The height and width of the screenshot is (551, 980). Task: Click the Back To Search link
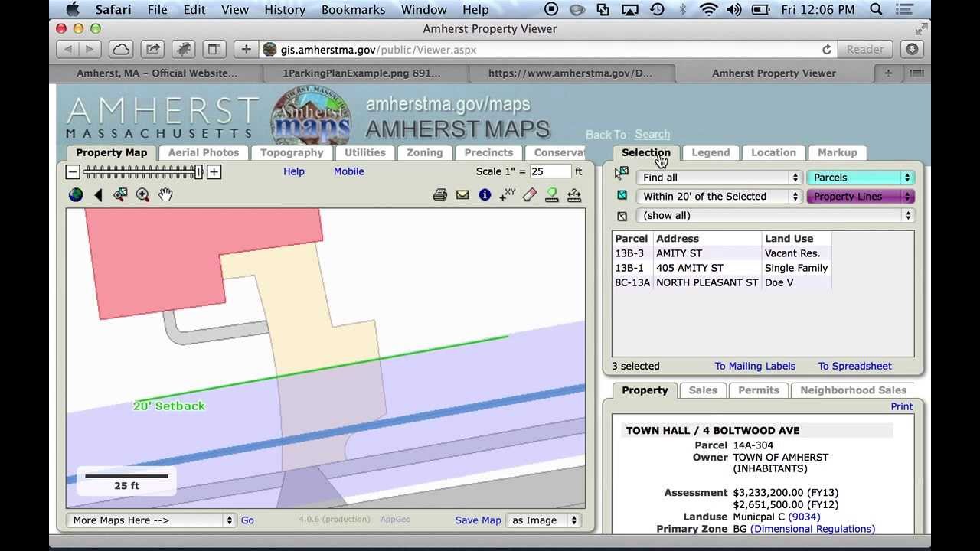coord(652,135)
